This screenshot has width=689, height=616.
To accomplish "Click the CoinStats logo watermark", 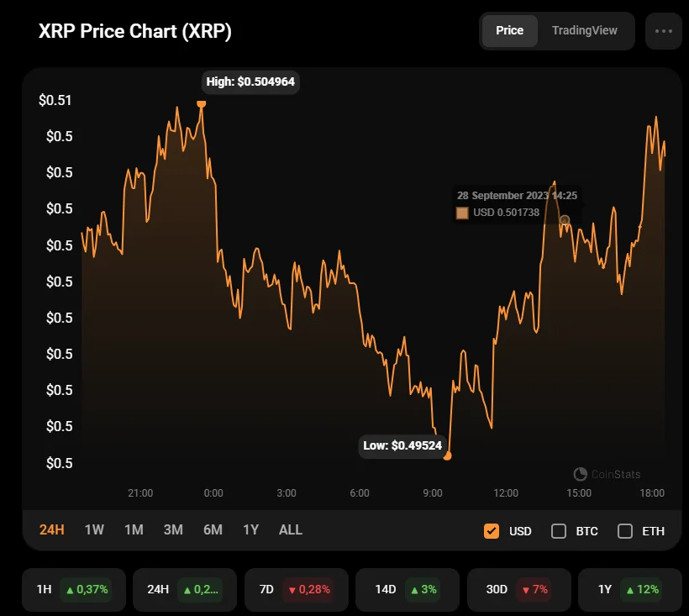I will click(x=580, y=474).
